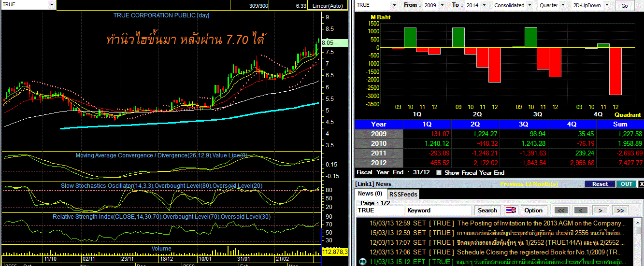Select the 2012 year row header
Viewport: 644px width, 266px height.
(379, 163)
